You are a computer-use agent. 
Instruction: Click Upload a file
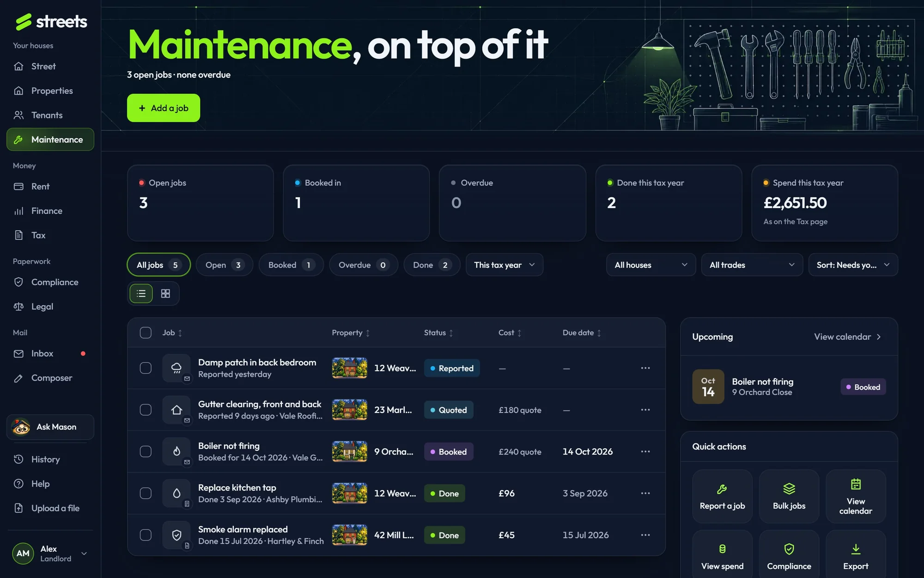coord(50,508)
